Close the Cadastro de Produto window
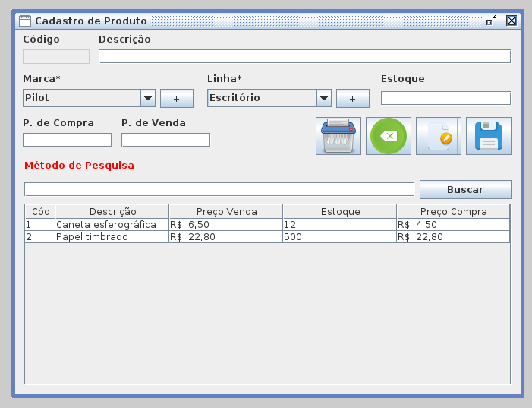Screen dimensions: 532x408 512,21
